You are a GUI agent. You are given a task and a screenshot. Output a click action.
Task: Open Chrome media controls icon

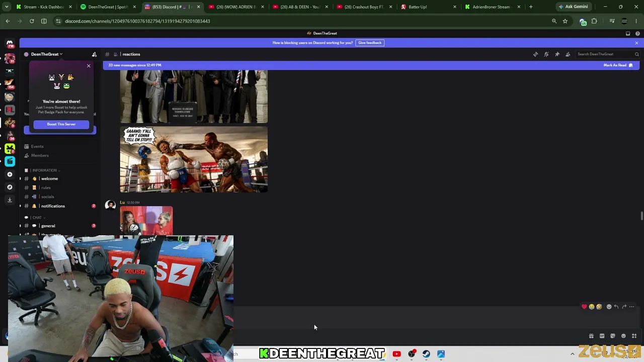point(612,21)
